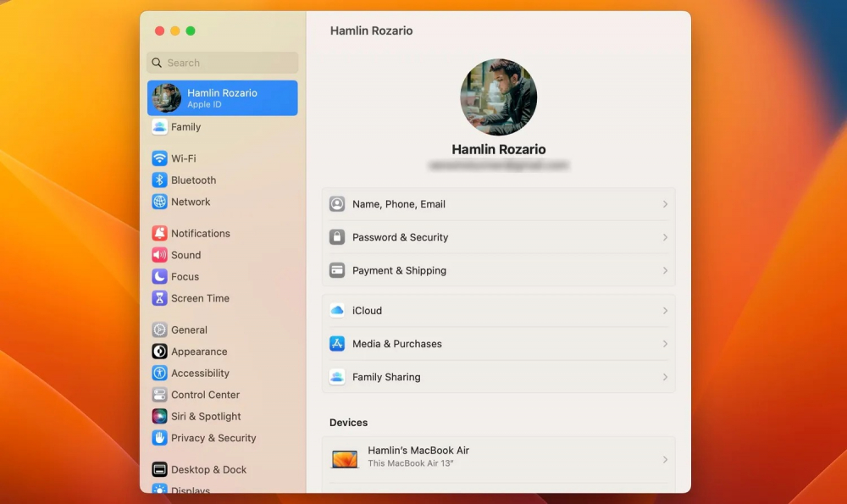Screen dimensions: 847x504
Task: Open Network settings via its globe icon
Action: [x=160, y=202]
